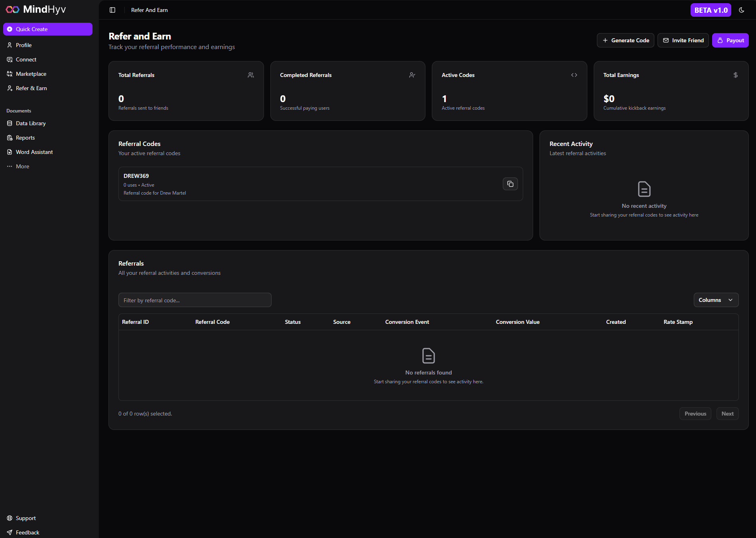The height and width of the screenshot is (538, 756).
Task: Click the Profile person icon
Action: click(10, 45)
